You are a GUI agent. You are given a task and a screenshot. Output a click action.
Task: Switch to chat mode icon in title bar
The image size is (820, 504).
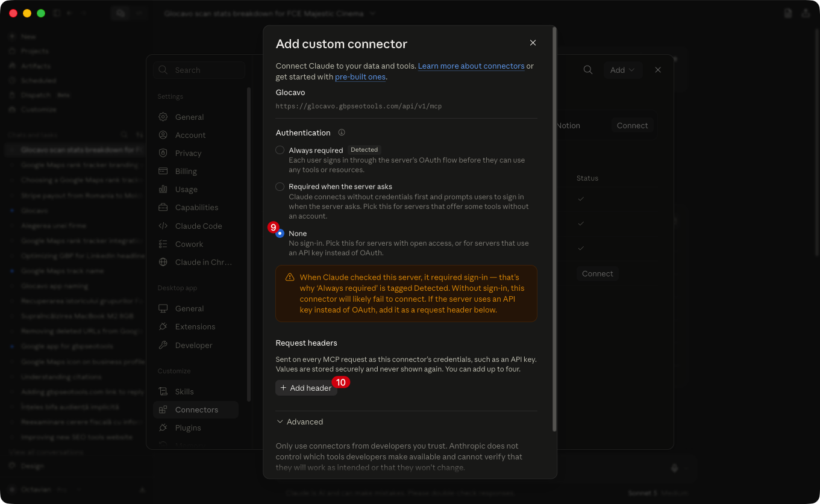(120, 13)
